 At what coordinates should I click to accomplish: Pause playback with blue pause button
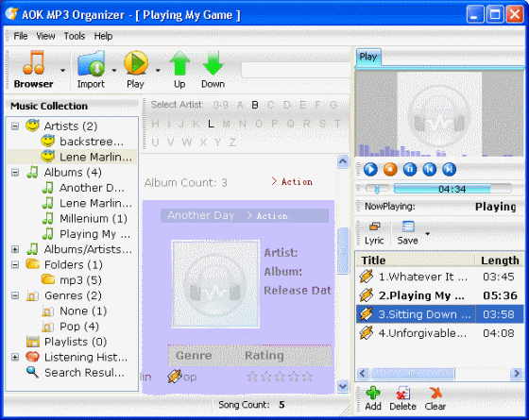pyautogui.click(x=410, y=169)
